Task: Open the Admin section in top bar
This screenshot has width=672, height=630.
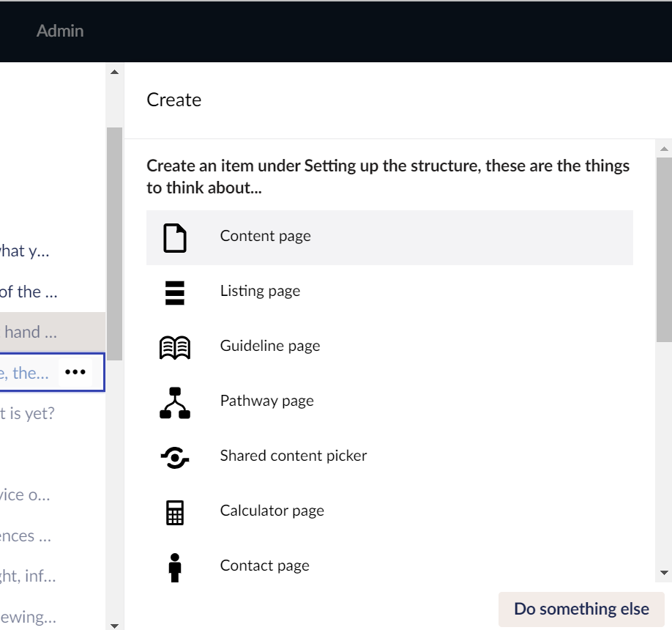Action: pyautogui.click(x=60, y=31)
